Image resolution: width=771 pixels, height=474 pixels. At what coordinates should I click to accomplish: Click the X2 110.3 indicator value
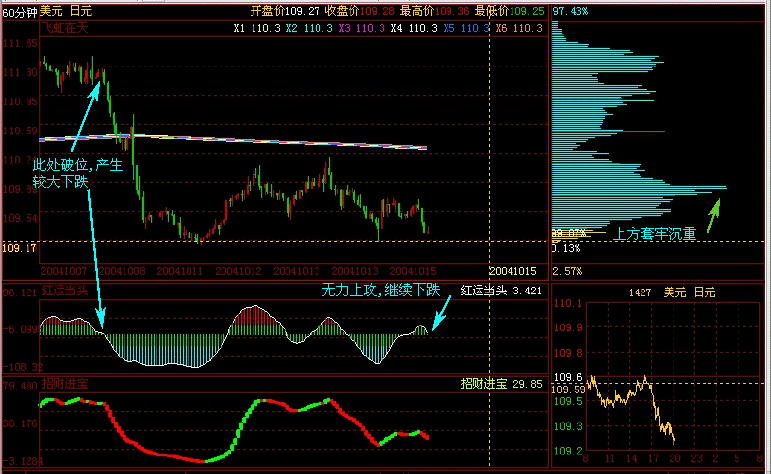coord(309,29)
